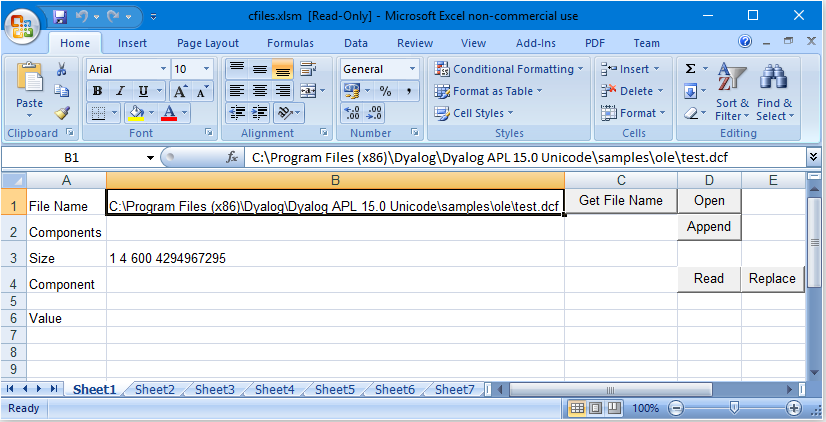Switch to the Page Layout ribbon tab
Viewport: 826px width, 422px height.
[208, 43]
